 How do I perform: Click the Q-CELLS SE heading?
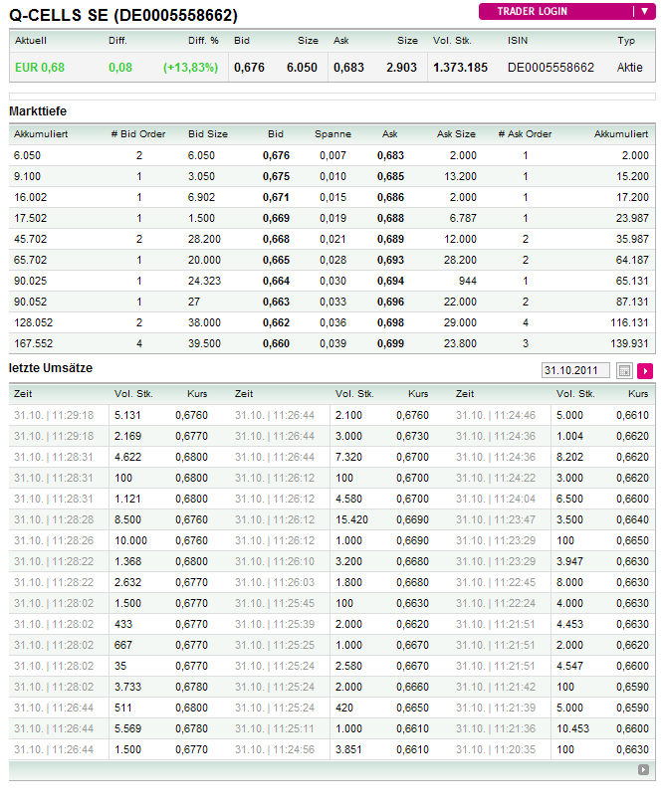(x=123, y=15)
